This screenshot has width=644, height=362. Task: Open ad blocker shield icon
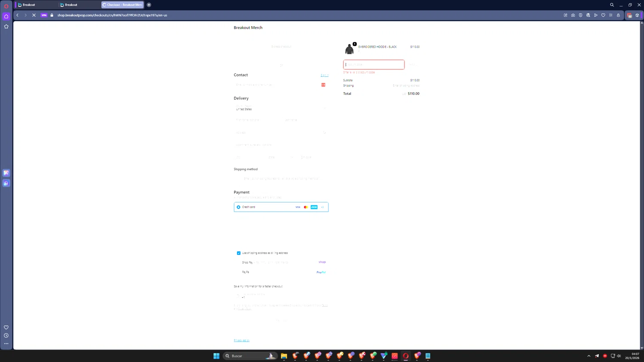pyautogui.click(x=580, y=15)
